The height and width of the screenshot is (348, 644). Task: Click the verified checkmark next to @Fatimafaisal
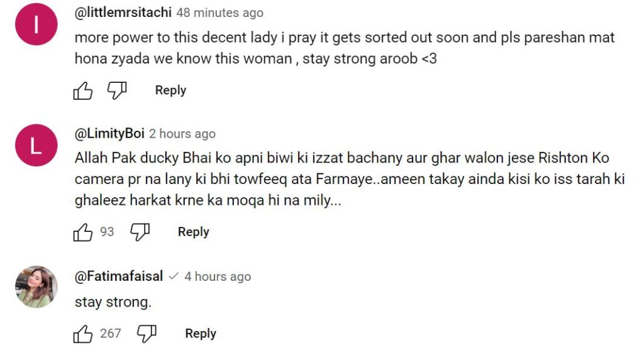tap(174, 276)
